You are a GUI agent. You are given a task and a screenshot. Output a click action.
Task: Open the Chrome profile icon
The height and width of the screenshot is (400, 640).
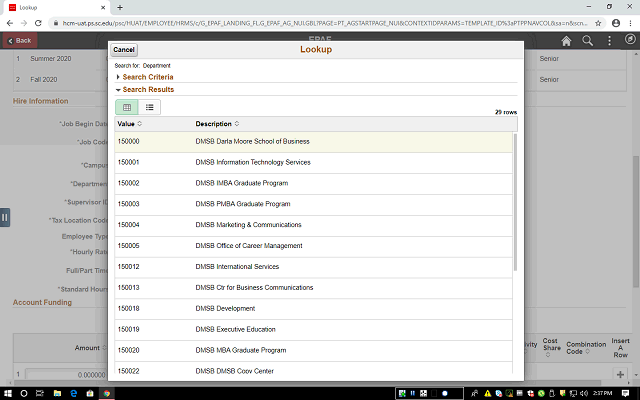(x=616, y=23)
